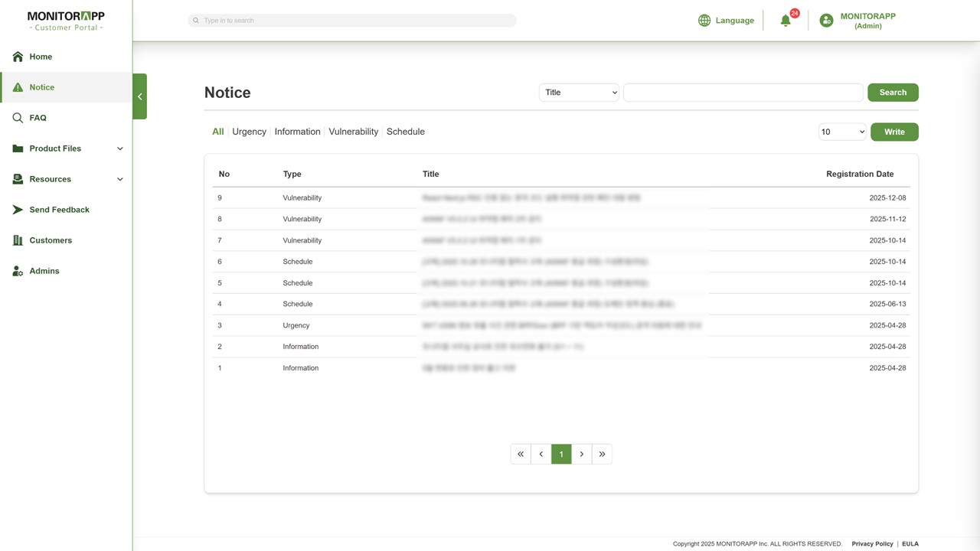This screenshot has height=551, width=980.
Task: Click the green Search button
Action: point(893,93)
